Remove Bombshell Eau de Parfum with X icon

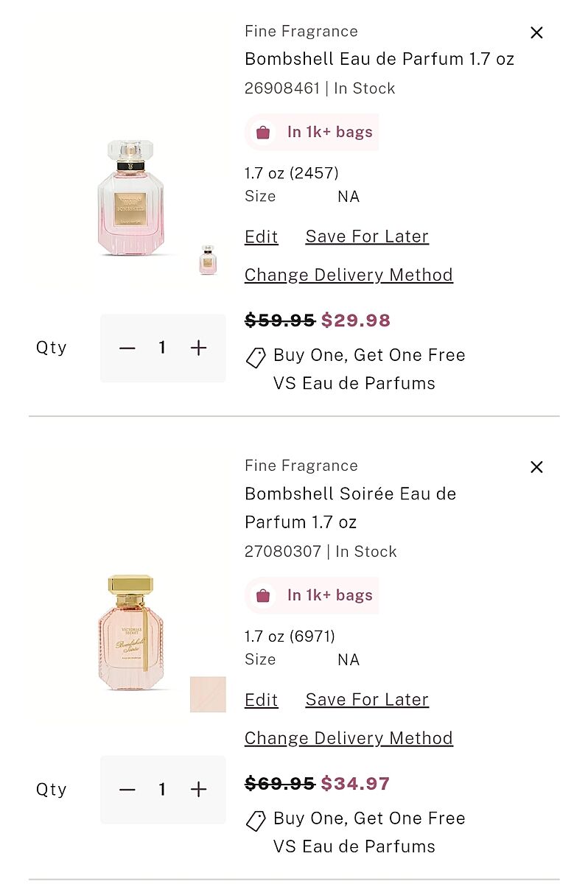[x=536, y=32]
